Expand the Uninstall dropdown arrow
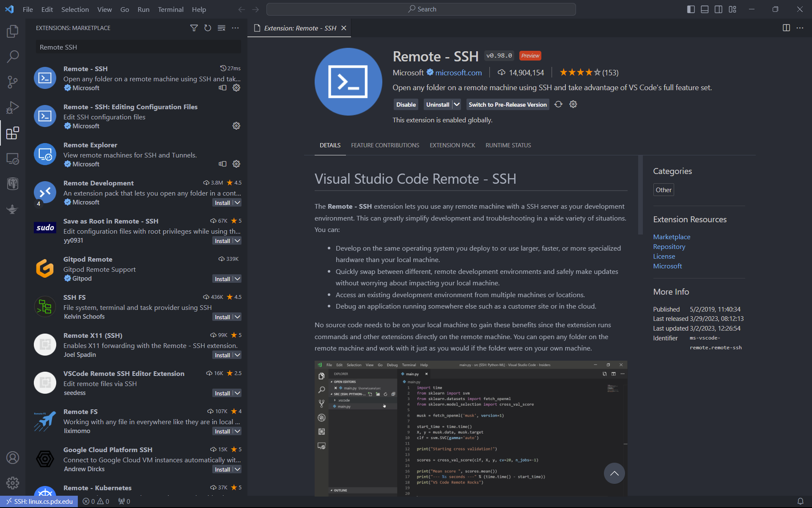Viewport: 812px width, 508px height. click(x=457, y=105)
